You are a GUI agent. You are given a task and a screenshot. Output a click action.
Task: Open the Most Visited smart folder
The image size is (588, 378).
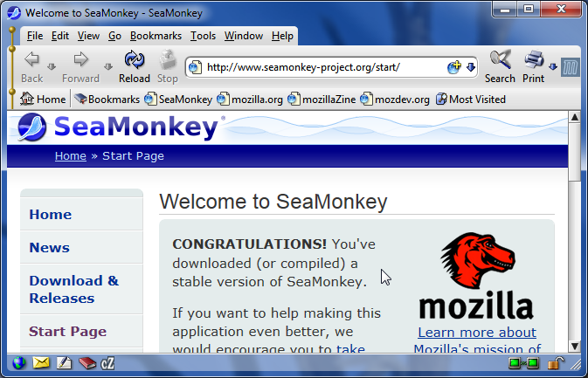[x=471, y=100]
